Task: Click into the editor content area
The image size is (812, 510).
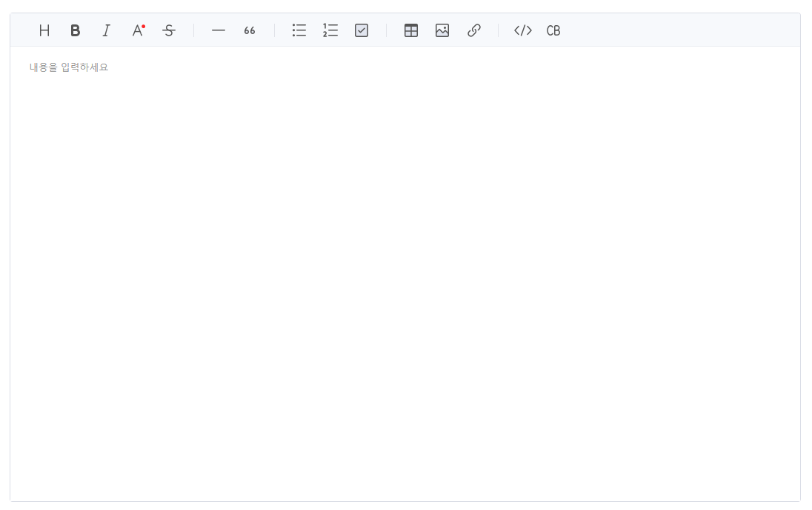Action: 405,274
